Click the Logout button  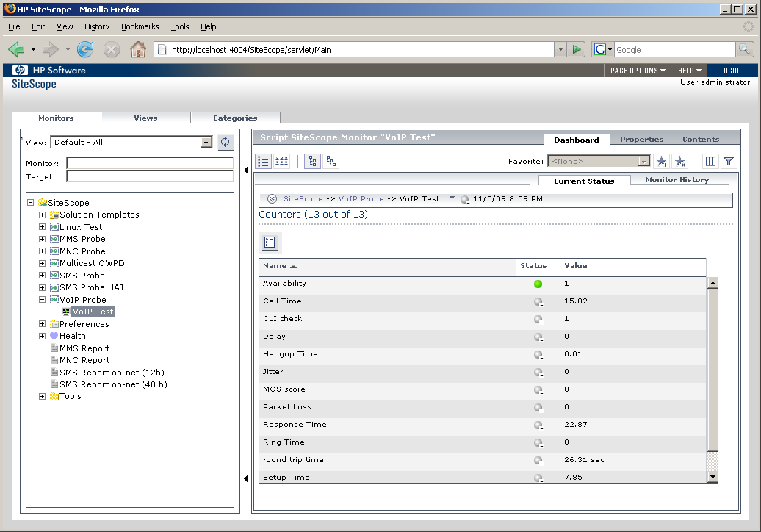tap(732, 71)
